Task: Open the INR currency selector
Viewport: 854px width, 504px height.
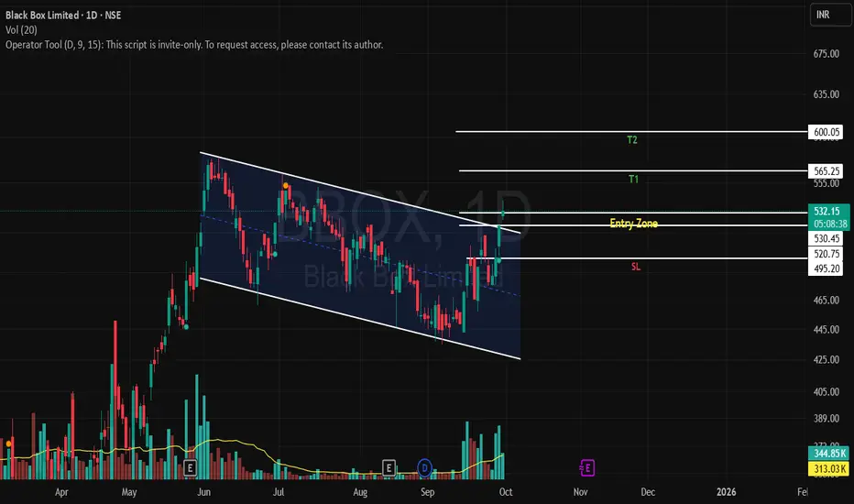Action: point(830,15)
